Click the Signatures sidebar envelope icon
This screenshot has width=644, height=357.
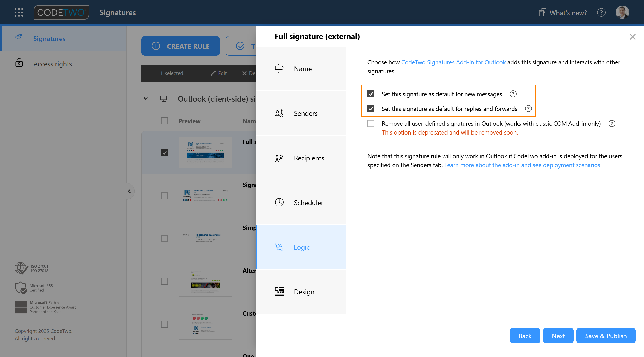coord(19,37)
